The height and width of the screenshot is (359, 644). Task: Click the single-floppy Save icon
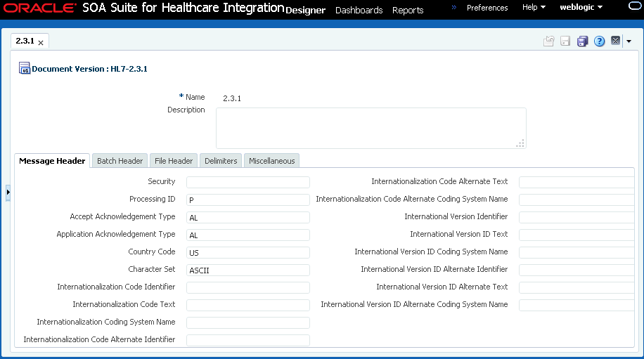tap(565, 41)
